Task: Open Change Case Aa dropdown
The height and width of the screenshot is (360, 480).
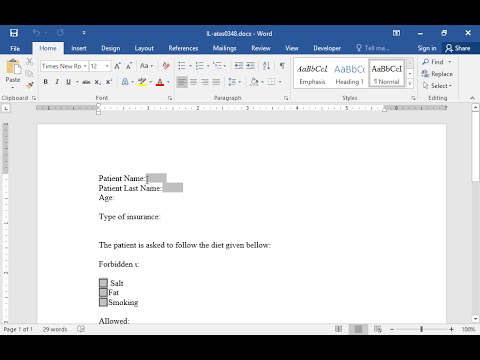Action: click(146, 66)
